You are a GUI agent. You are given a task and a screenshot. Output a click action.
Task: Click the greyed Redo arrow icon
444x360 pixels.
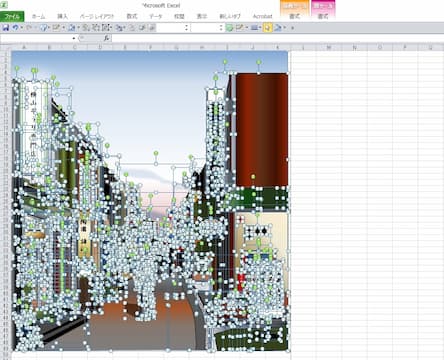(29, 28)
